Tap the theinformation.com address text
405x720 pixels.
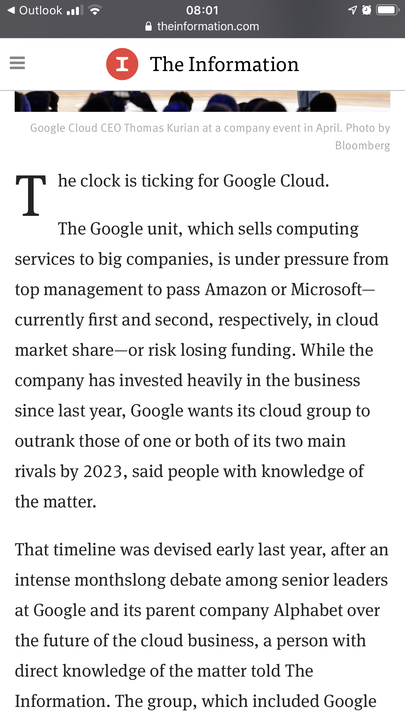[208, 27]
